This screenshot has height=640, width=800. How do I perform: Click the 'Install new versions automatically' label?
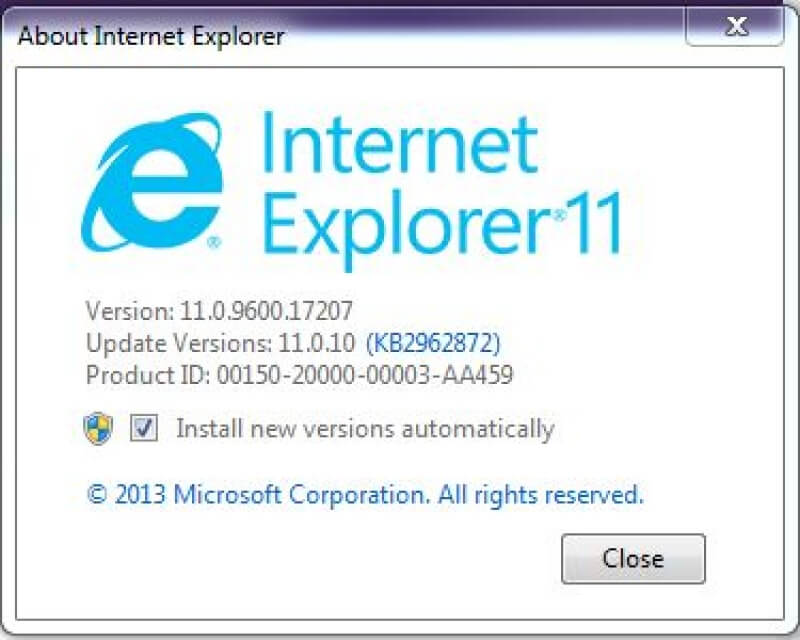(x=365, y=429)
